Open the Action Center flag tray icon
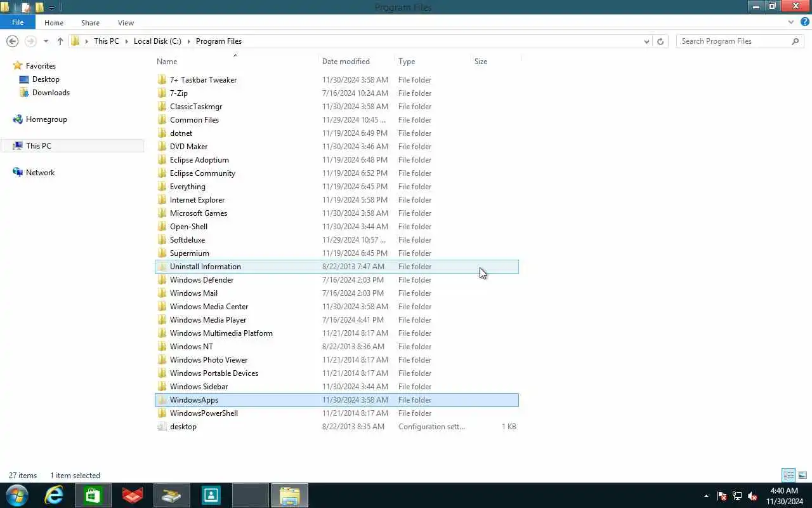Screen dimensions: 812x508 (722, 496)
